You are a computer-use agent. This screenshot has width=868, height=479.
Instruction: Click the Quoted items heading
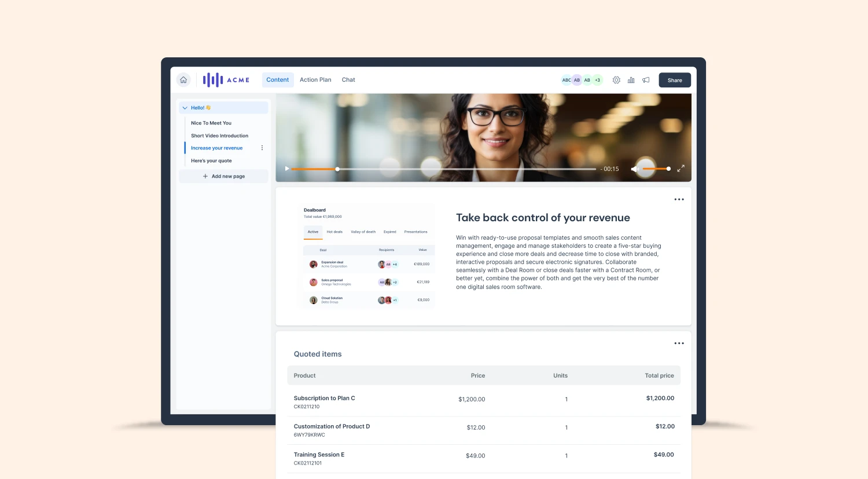(318, 354)
